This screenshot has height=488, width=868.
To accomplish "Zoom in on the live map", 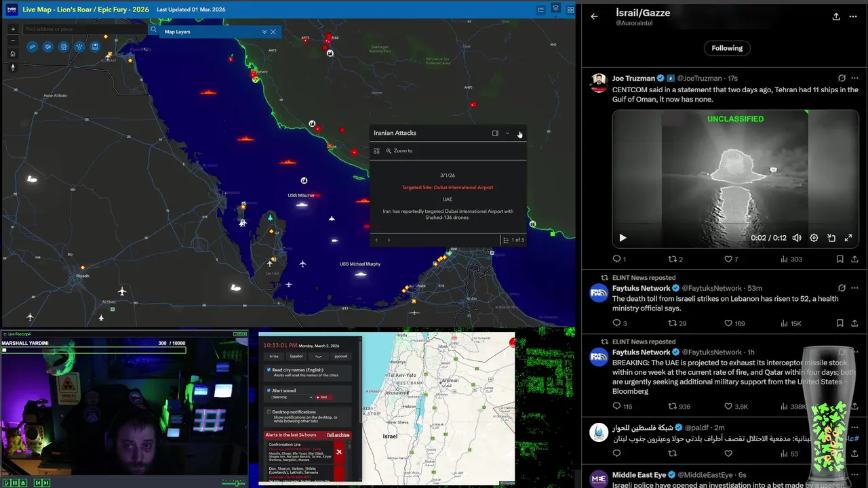I will (x=13, y=29).
